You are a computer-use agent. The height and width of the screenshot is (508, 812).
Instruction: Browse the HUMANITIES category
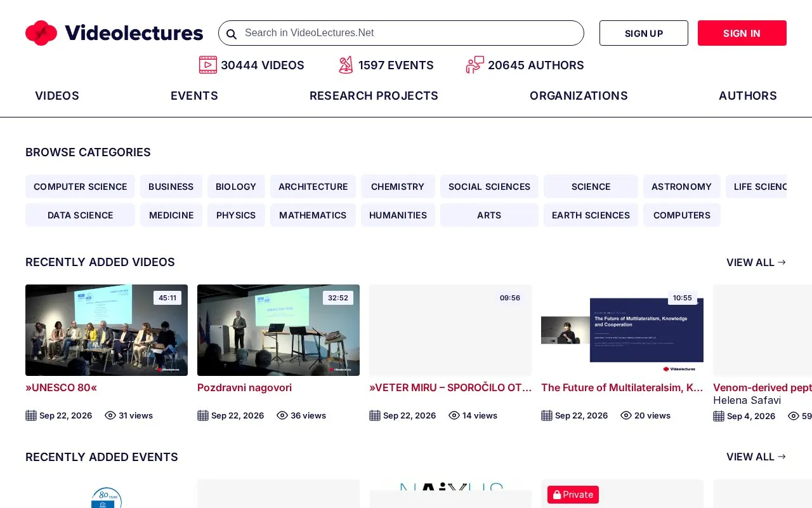coord(398,215)
